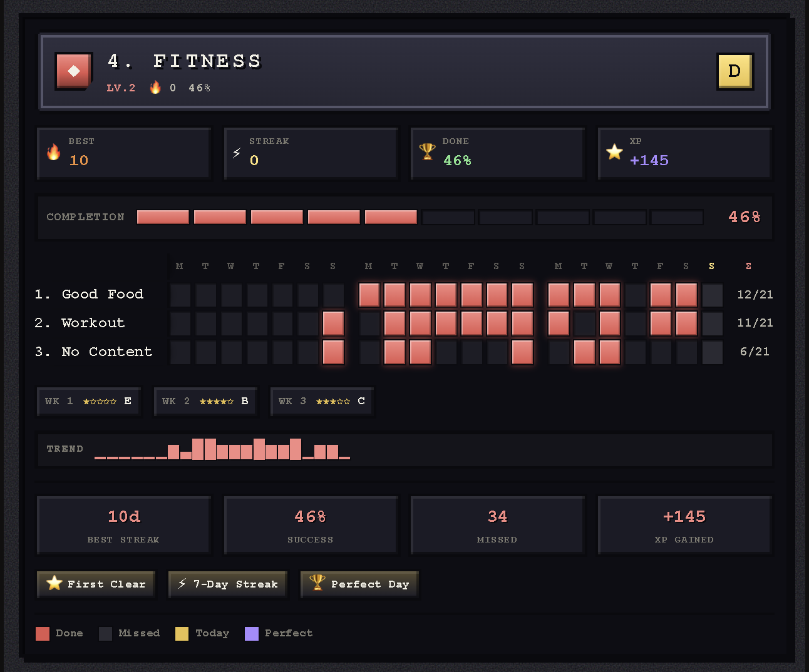Toggle No Content cell for week 2 Sunday

point(522,352)
